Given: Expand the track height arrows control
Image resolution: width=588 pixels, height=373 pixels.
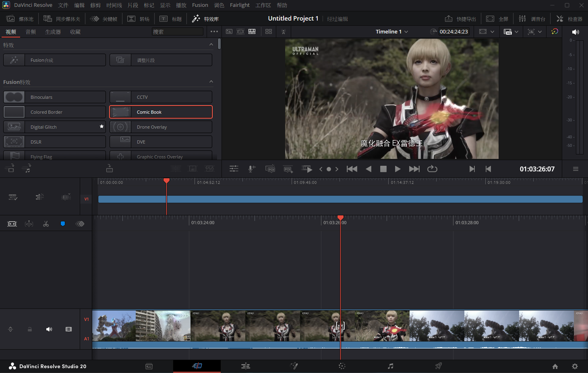Looking at the screenshot, I should 10,329.
